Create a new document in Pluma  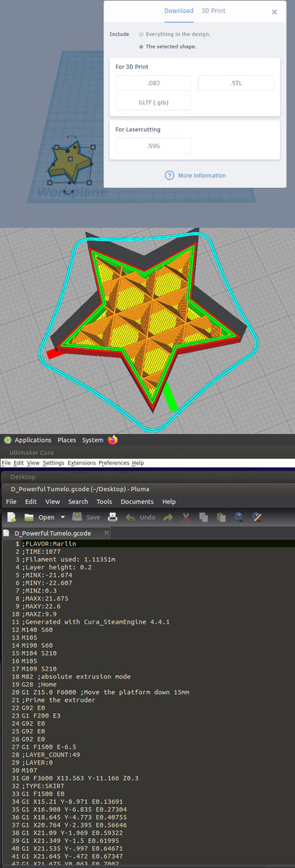[x=12, y=517]
